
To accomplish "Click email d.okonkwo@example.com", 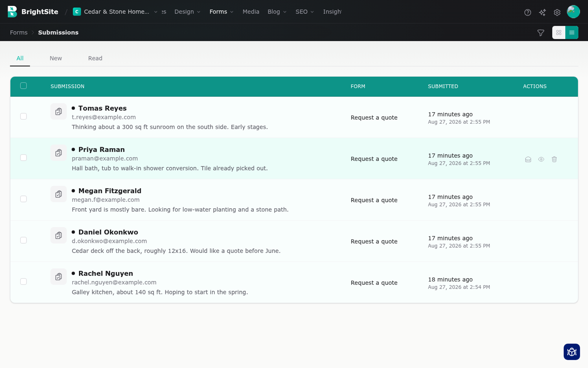I will click(x=109, y=241).
